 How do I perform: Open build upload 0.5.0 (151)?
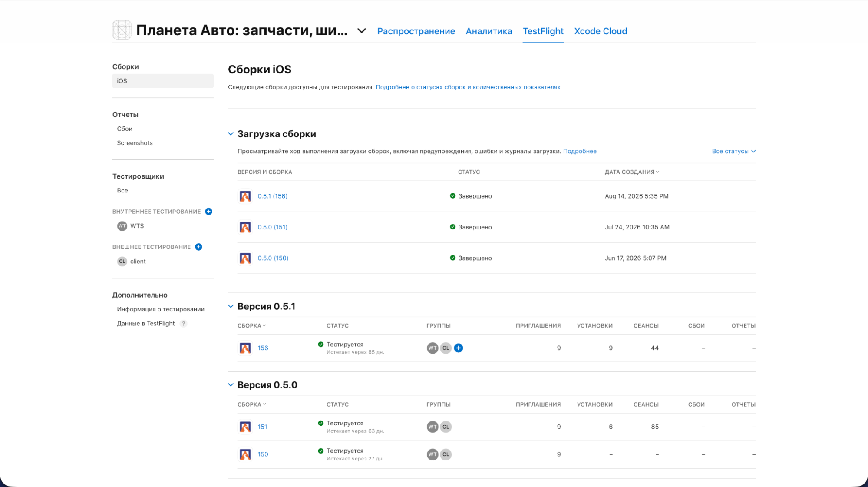(272, 227)
